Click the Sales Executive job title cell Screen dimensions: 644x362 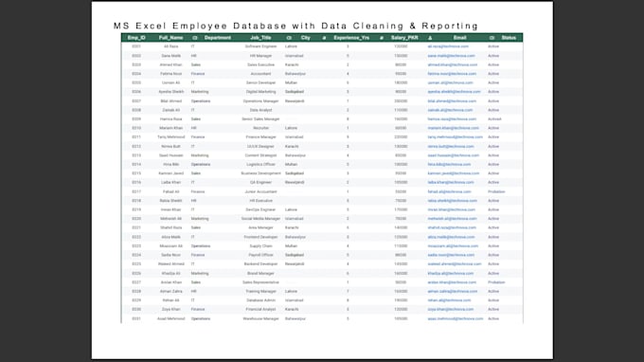(260, 65)
